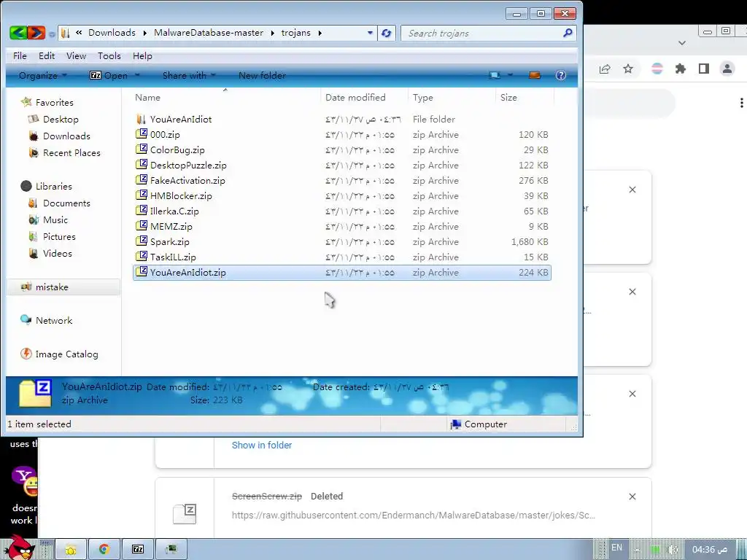Select the Illerka.C.zip file icon
This screenshot has height=560, width=747.
pos(141,210)
